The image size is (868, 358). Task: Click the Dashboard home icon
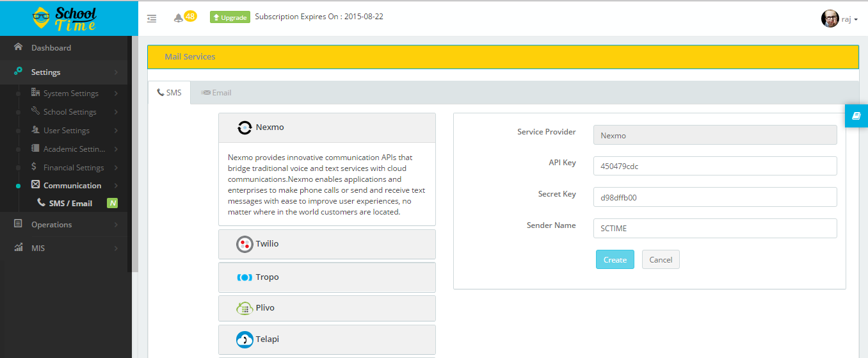(18, 47)
